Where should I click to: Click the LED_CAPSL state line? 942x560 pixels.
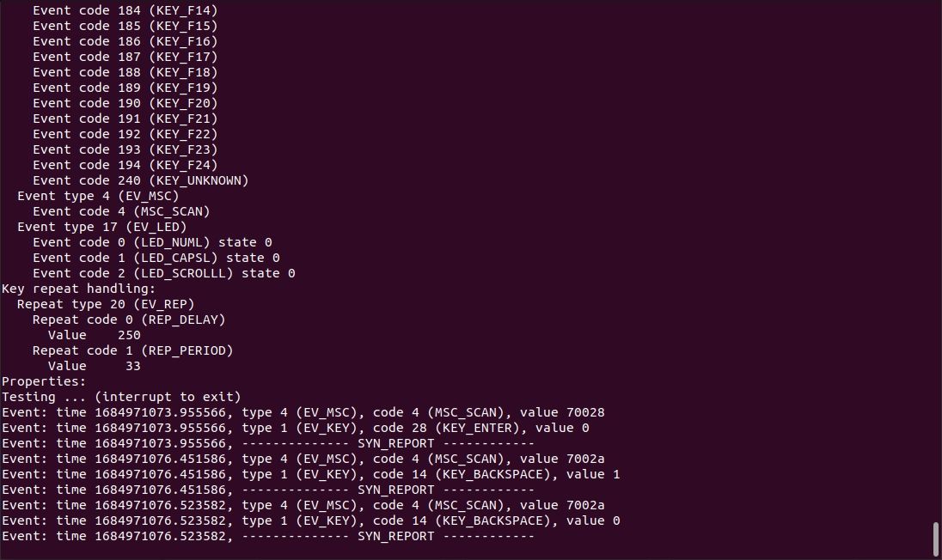point(156,258)
